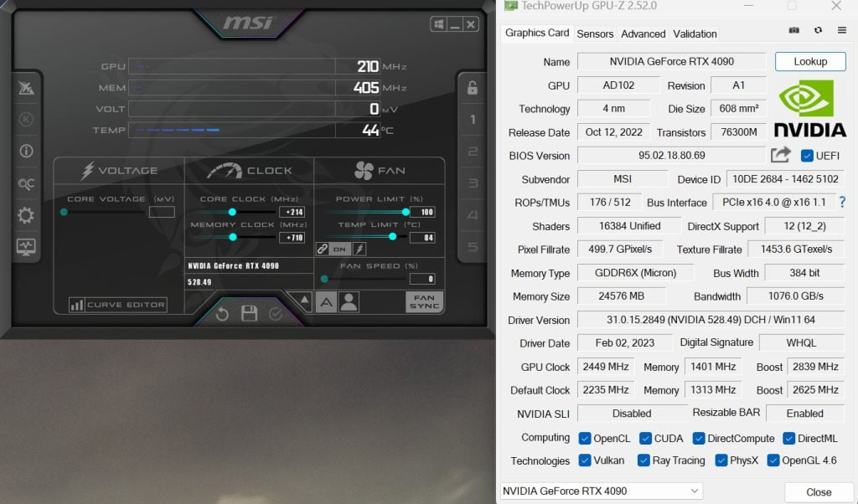Screen dimensions: 858x504
Task: Toggle the power and temp limit link icon
Action: pyautogui.click(x=323, y=249)
